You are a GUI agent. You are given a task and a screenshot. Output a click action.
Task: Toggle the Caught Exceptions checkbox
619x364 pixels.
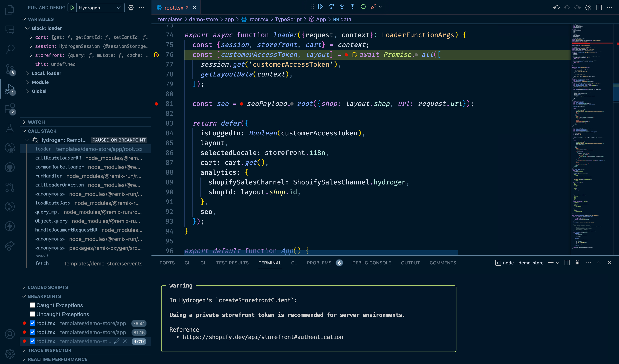(33, 305)
